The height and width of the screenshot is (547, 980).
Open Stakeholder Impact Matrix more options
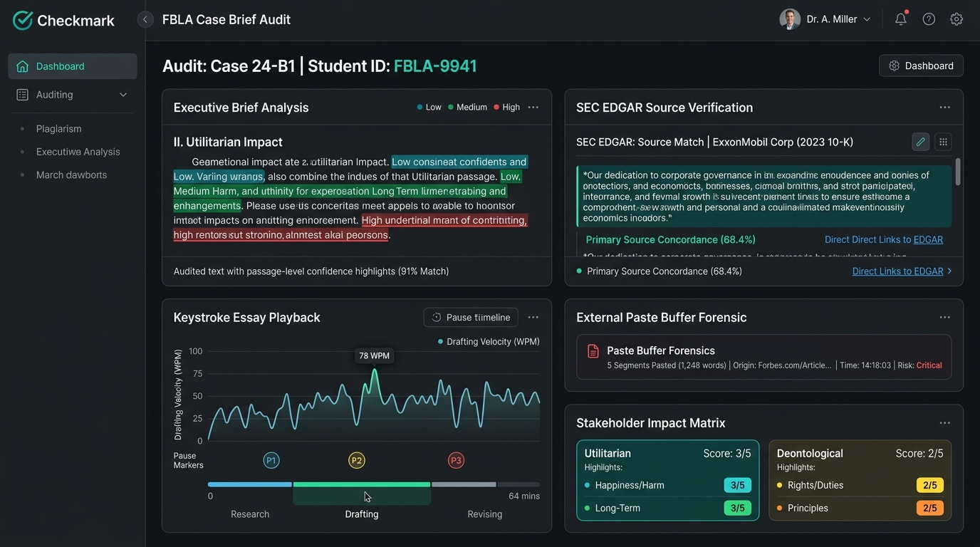[944, 423]
